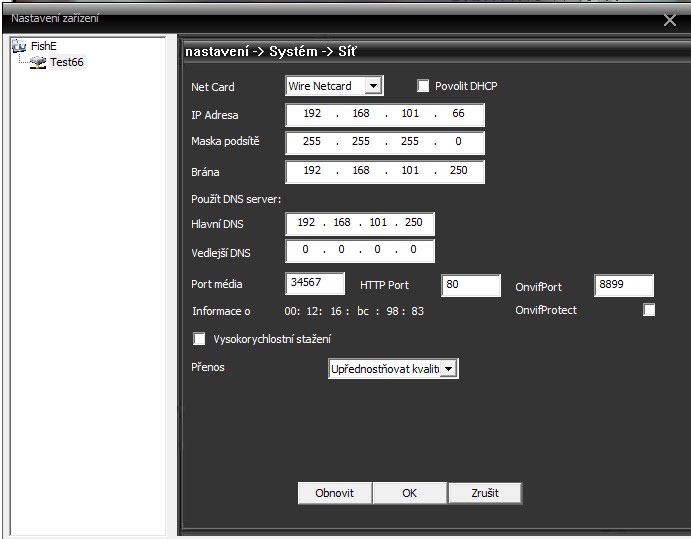Click the 'Wire Netcard' selected value text
The image size is (691, 539).
point(319,86)
